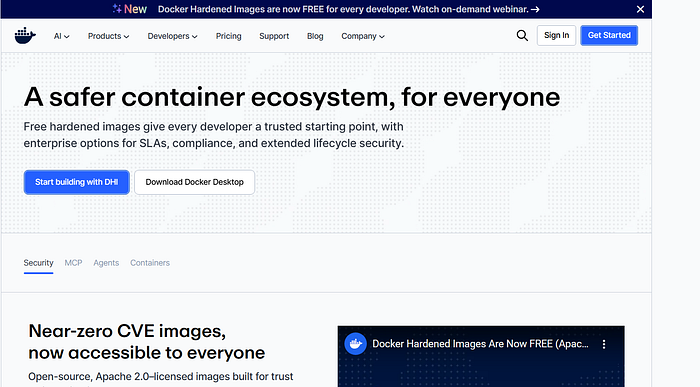This screenshot has width=700, height=387.
Task: Open the Support page
Action: click(274, 36)
